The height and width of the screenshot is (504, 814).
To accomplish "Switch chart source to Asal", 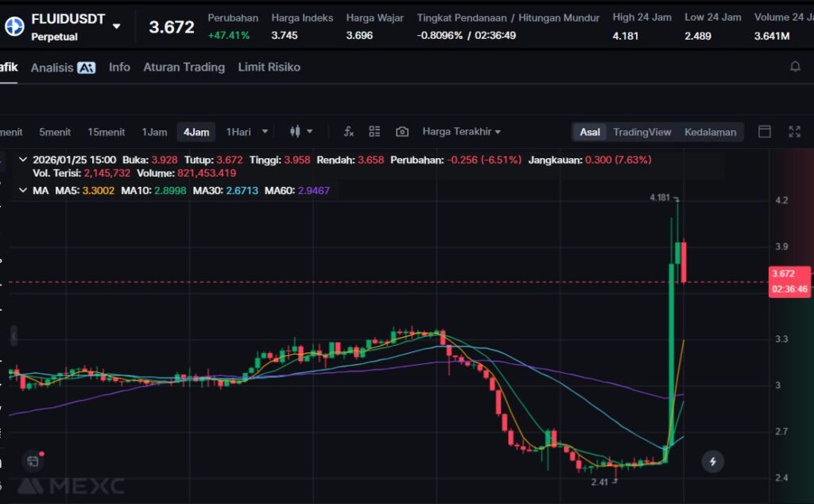I will [590, 132].
